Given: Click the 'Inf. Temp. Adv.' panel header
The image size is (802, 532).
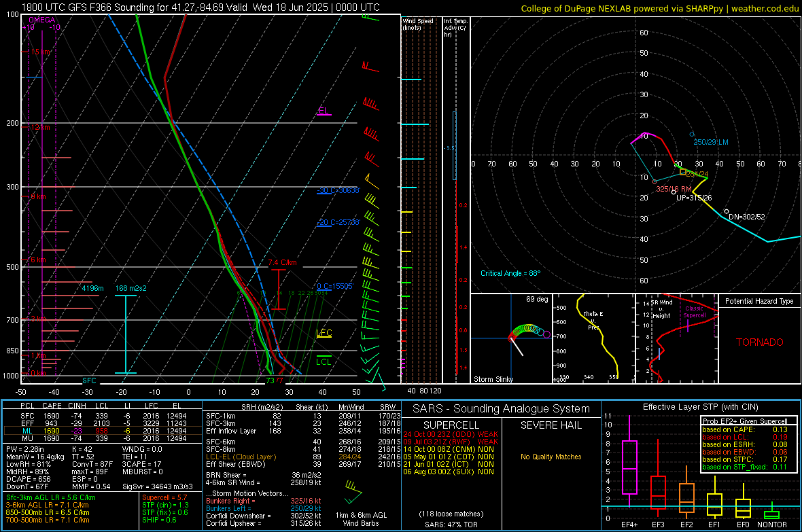Looking at the screenshot, I should pyautogui.click(x=456, y=28).
